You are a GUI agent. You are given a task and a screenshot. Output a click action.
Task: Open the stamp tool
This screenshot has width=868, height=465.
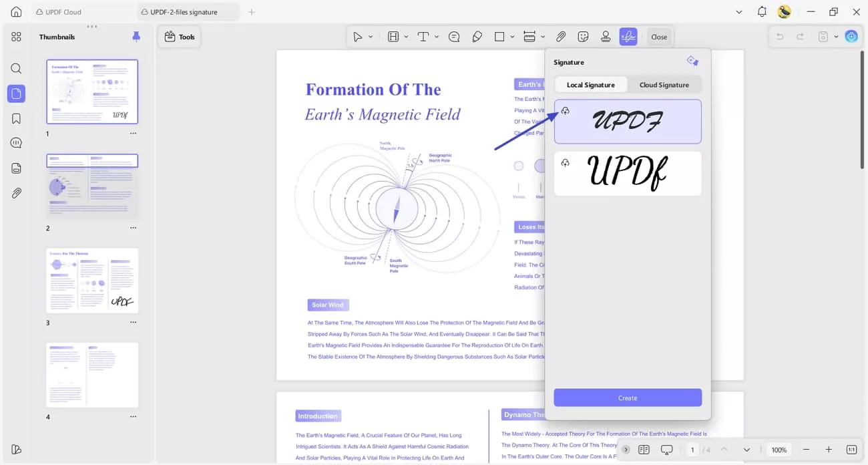tap(606, 37)
